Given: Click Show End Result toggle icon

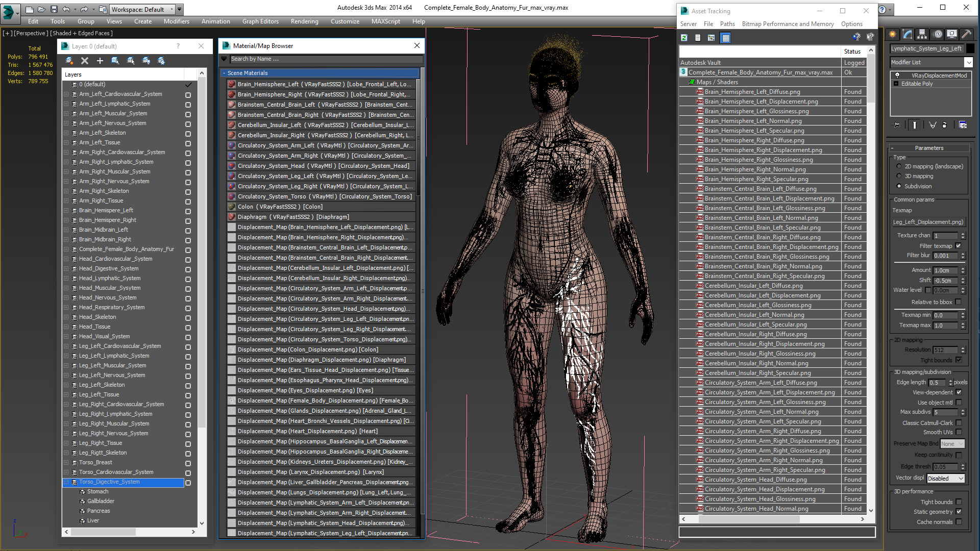Looking at the screenshot, I should tap(915, 125).
